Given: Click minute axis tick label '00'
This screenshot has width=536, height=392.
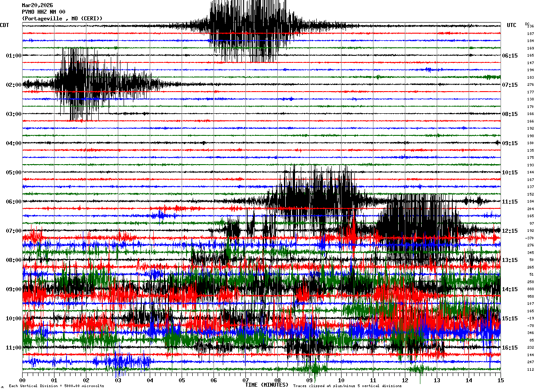Looking at the screenshot, I should [x=22, y=380].
